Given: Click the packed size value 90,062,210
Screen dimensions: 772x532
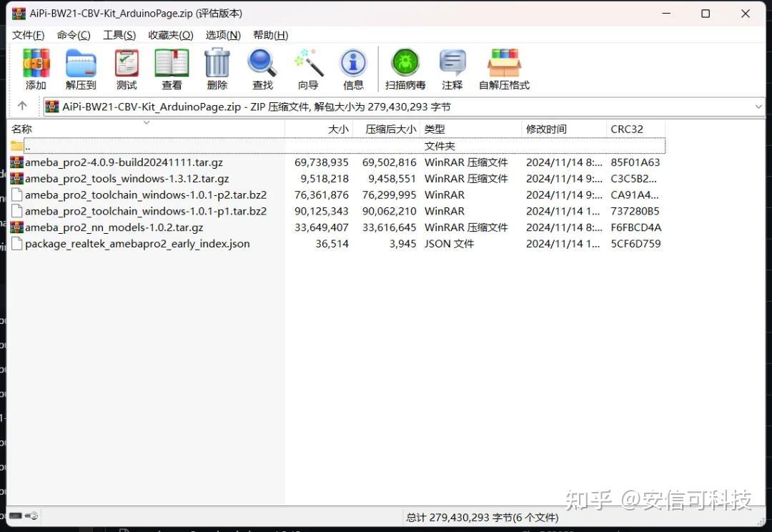Looking at the screenshot, I should point(389,211).
